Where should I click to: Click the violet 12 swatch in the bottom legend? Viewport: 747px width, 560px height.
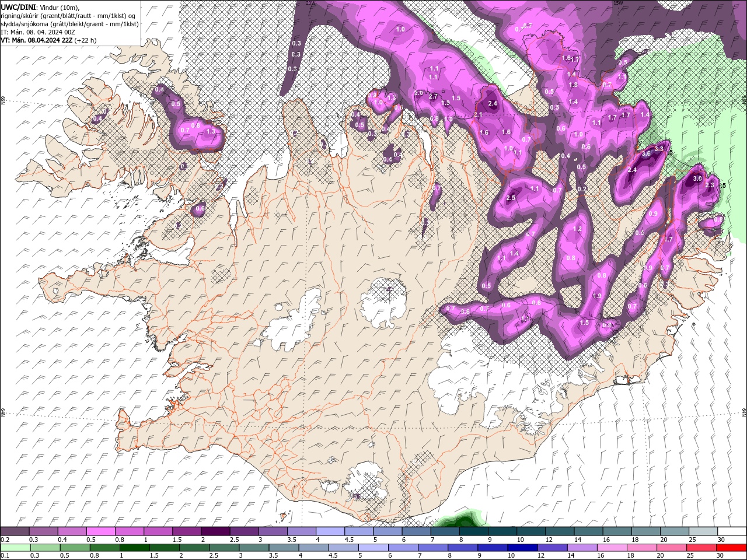pos(551,548)
